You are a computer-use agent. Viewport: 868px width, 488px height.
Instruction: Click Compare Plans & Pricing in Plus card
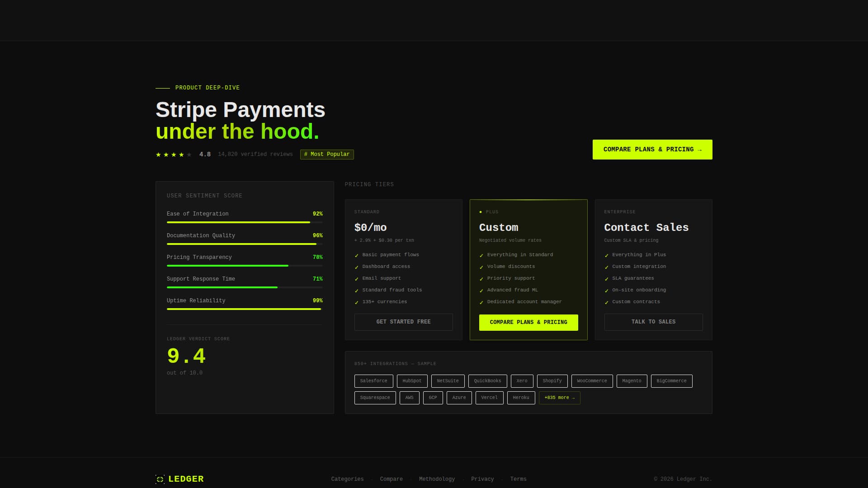coord(528,323)
